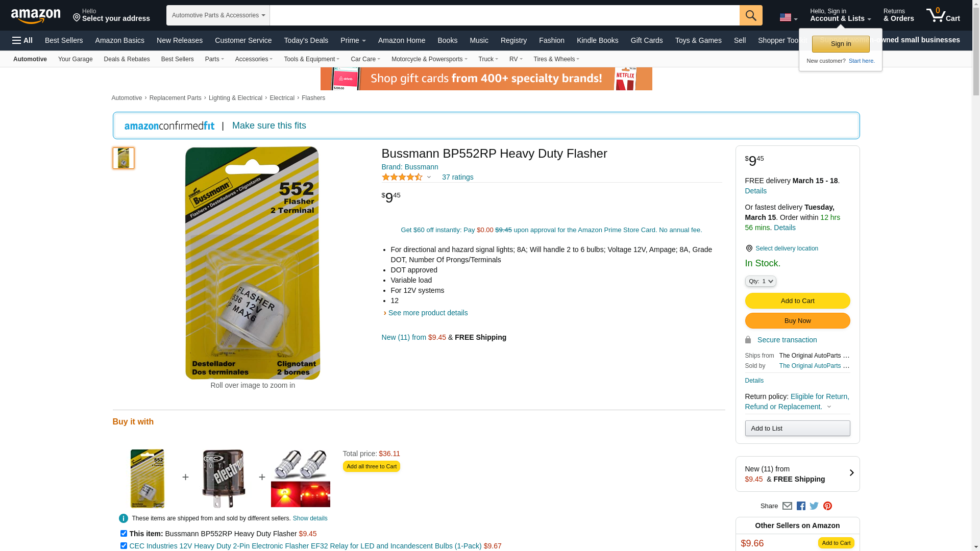This screenshot has width=980, height=551.
Task: Share via Twitter icon
Action: [814, 506]
